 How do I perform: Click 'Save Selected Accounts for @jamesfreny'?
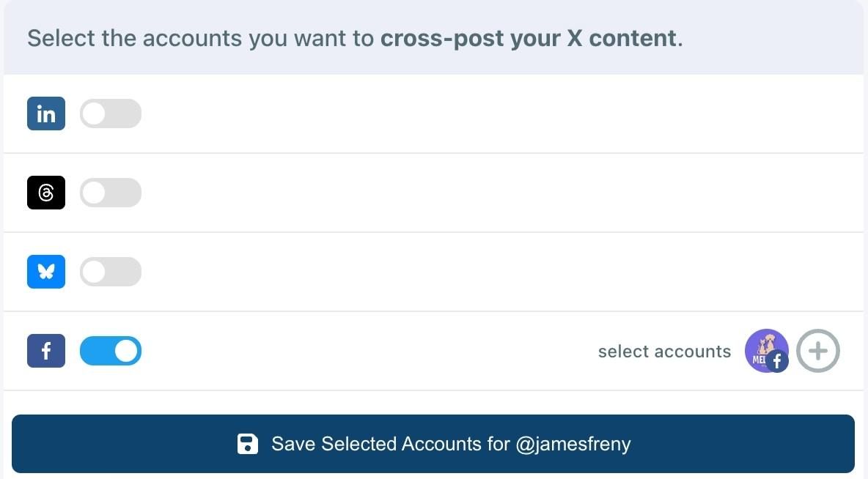coord(434,444)
